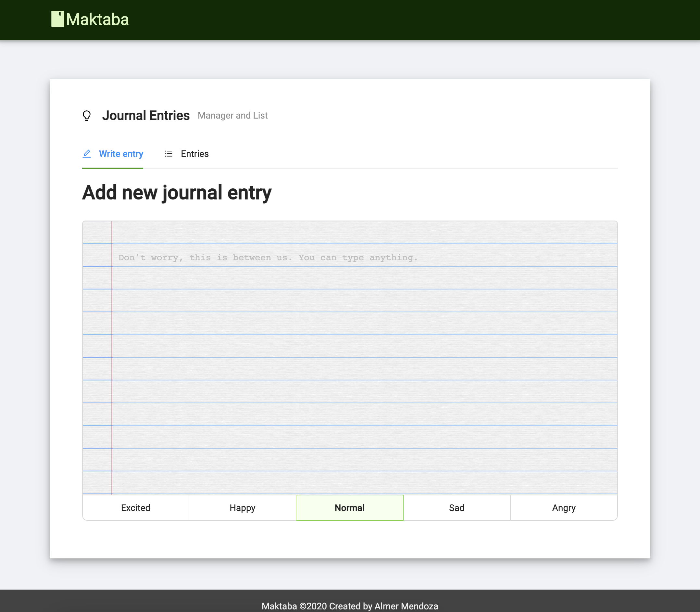Click the lightbulb icon next to Journal Entries
The height and width of the screenshot is (612, 700).
tap(88, 116)
